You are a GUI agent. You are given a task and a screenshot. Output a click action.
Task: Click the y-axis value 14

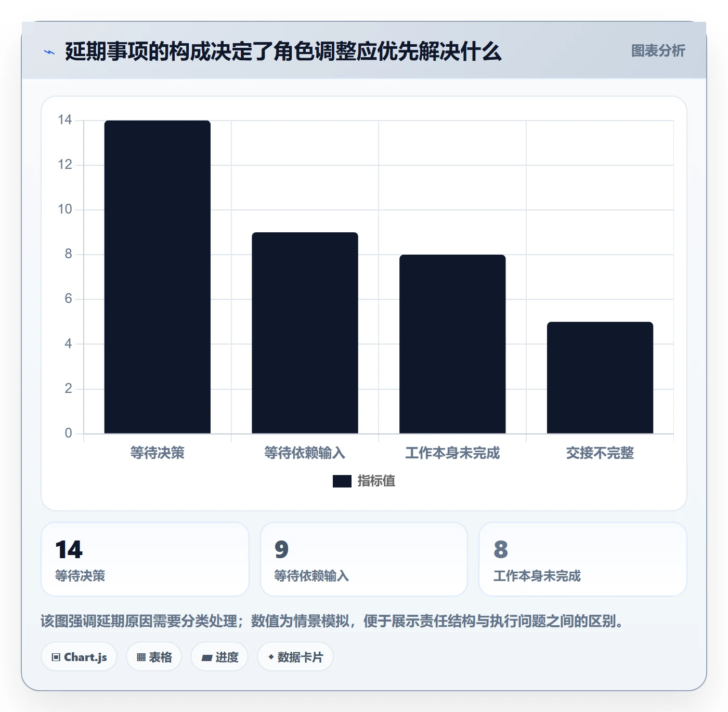pyautogui.click(x=65, y=120)
